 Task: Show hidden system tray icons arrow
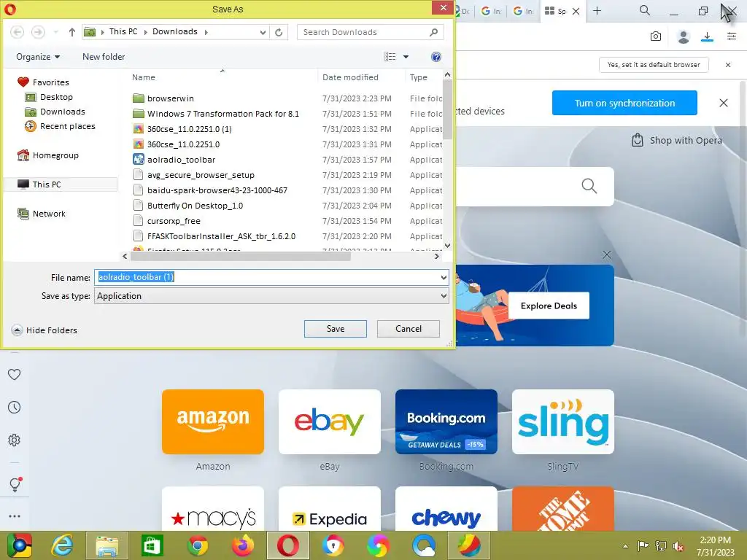tap(625, 546)
